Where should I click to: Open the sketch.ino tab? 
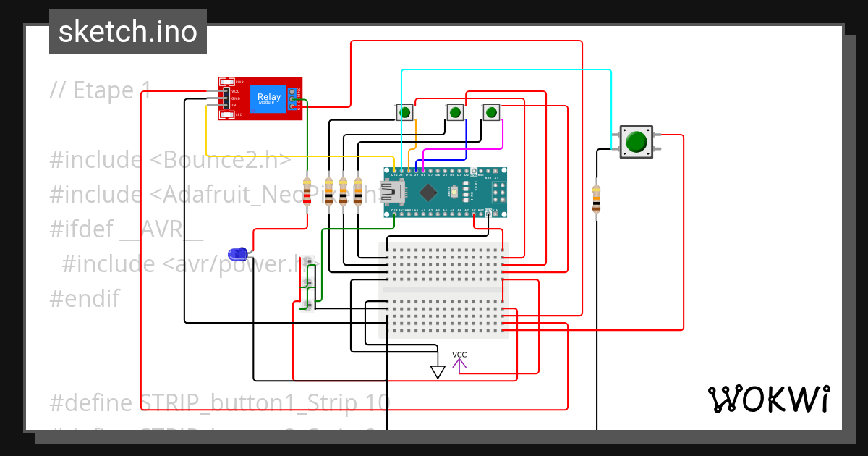(127, 31)
